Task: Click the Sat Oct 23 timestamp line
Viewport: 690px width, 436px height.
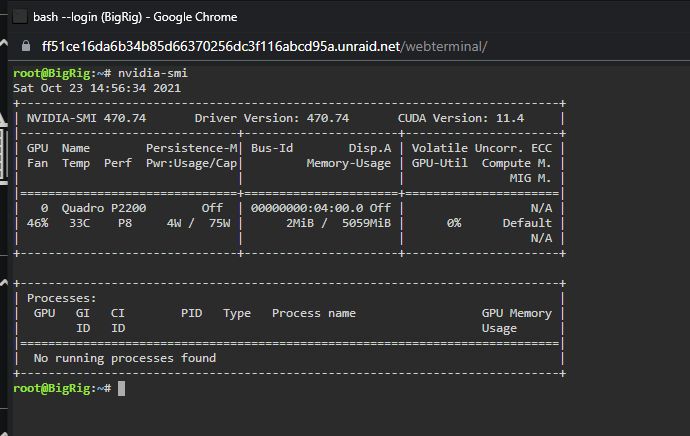Action: (97, 88)
